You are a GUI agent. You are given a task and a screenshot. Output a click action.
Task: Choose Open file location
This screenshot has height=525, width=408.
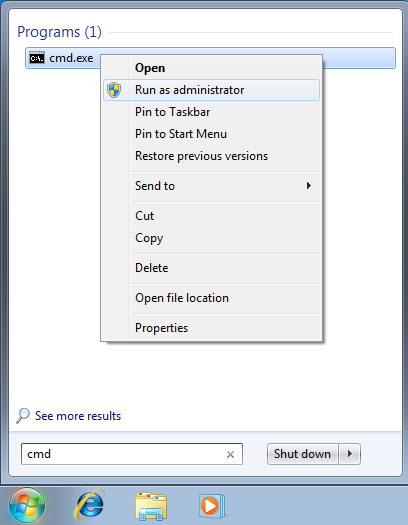point(212,298)
